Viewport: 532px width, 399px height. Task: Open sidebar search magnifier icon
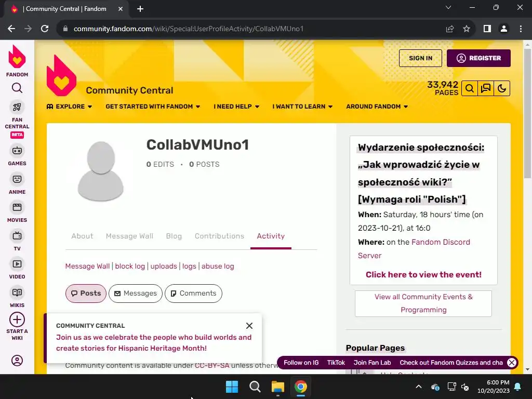coord(17,88)
